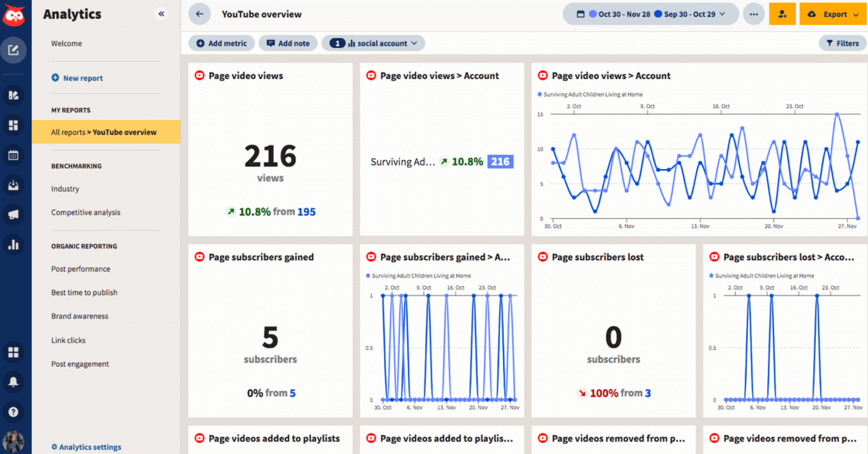The width and height of the screenshot is (868, 454).
Task: Open the apps grid icon near the bottom
Action: 14,352
